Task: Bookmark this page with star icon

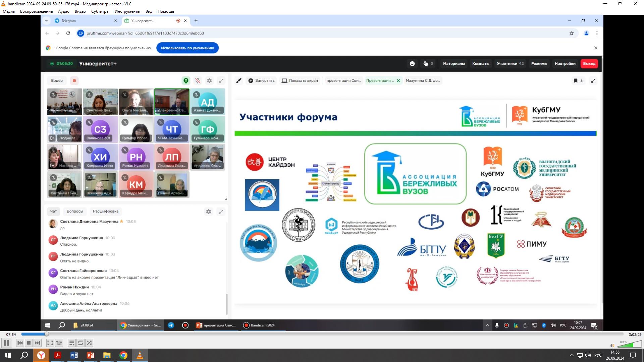Action: [572, 33]
